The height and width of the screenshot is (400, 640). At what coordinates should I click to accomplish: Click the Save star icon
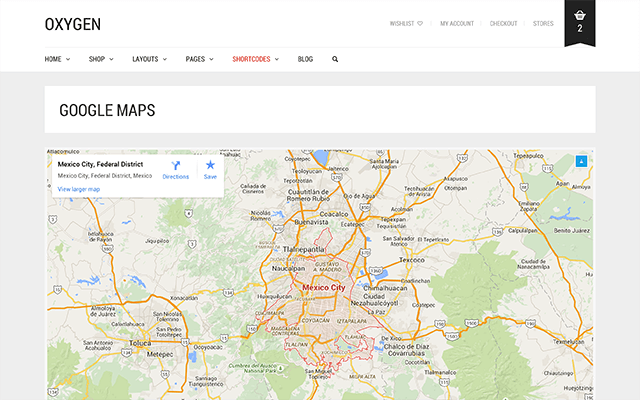tap(210, 165)
